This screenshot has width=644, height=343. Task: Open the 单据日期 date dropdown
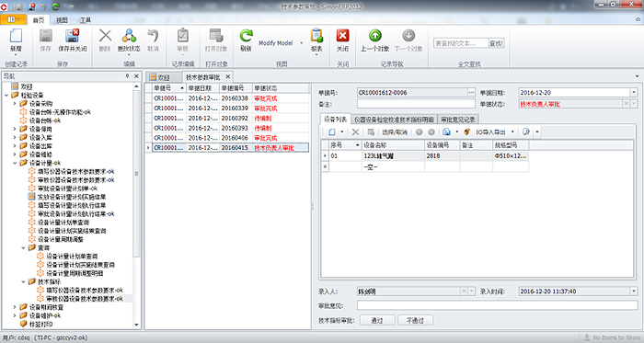click(634, 93)
